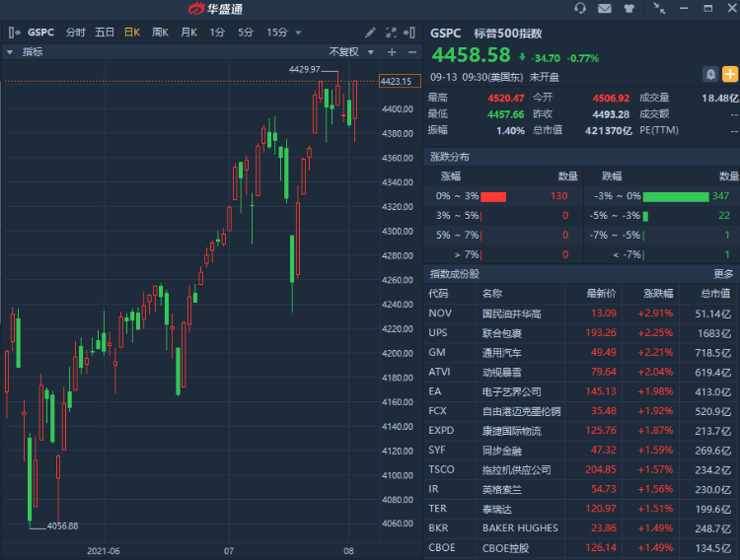This screenshot has width=740, height=560.
Task: Click the compact window mode icon
Action: point(659,9)
